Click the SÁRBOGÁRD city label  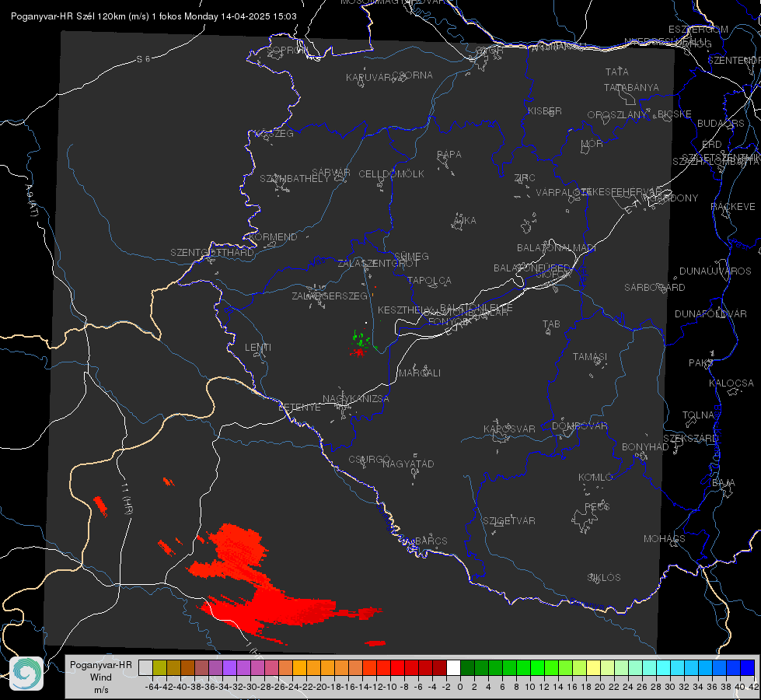pyautogui.click(x=655, y=288)
